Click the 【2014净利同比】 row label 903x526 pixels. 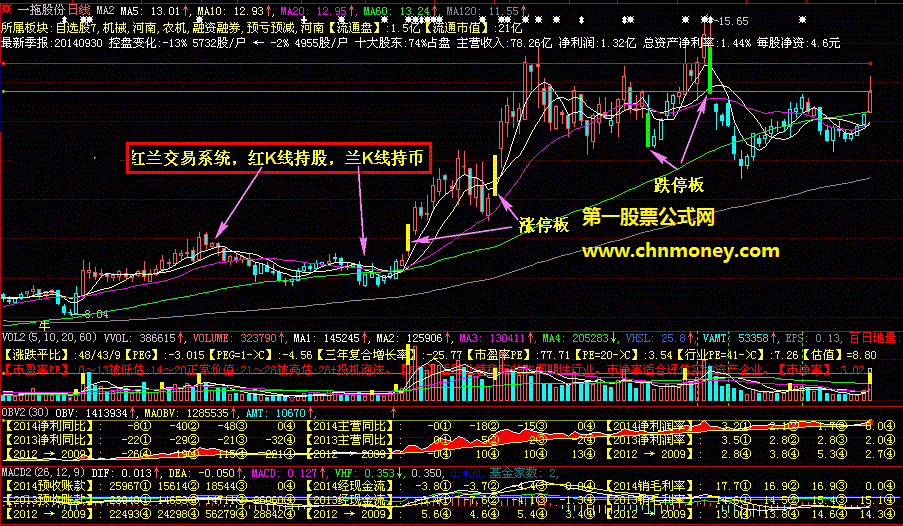[52, 426]
